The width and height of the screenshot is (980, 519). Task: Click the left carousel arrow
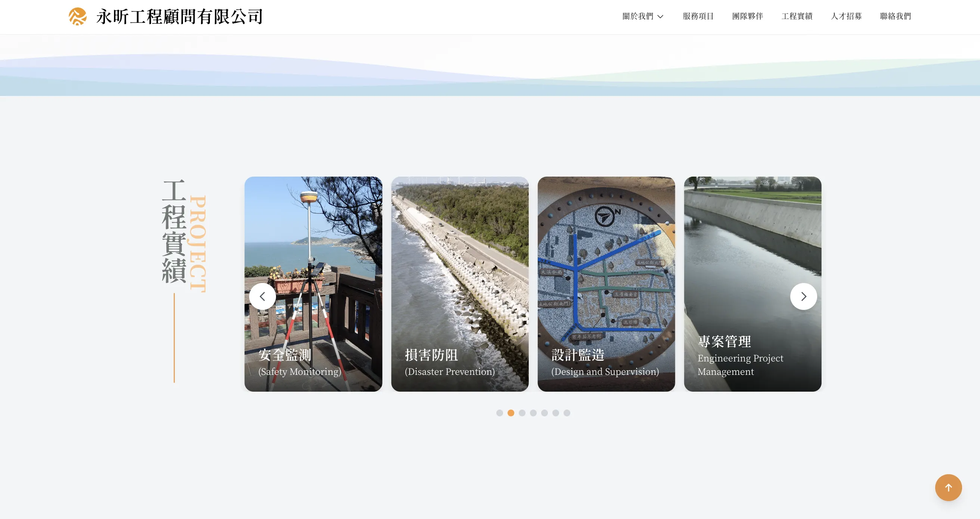click(x=263, y=296)
